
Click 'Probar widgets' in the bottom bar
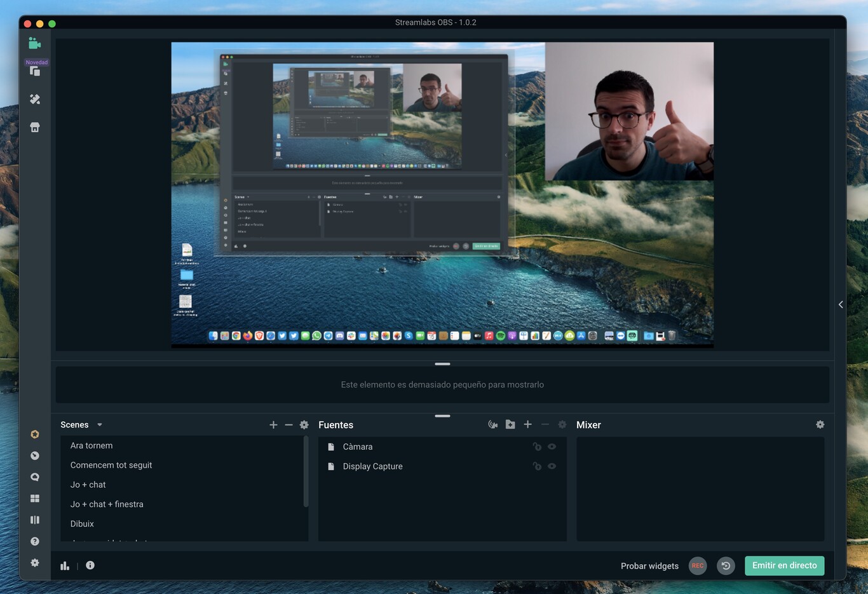point(649,565)
